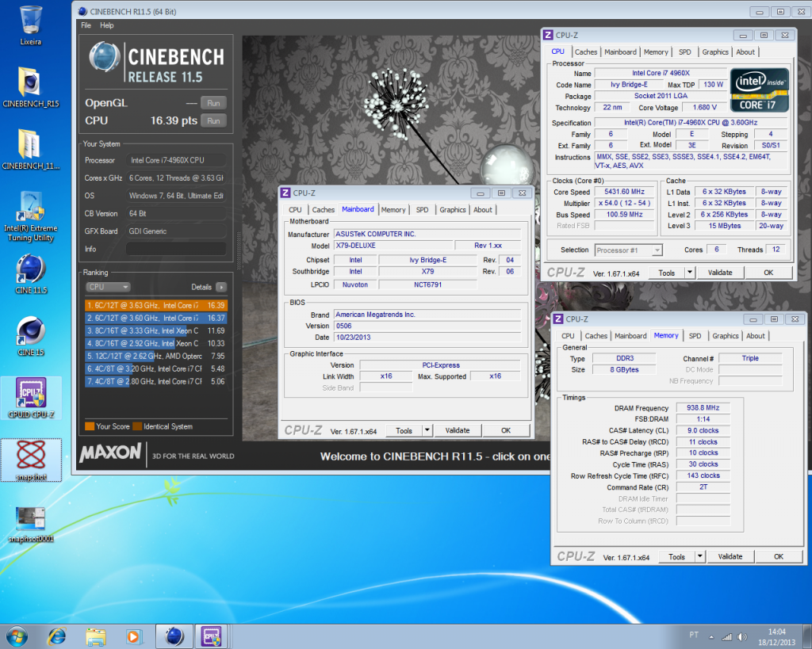Expand the Tools arrow in CPU-Z Mainboard window
Screen dimensions: 812x649
[427, 430]
